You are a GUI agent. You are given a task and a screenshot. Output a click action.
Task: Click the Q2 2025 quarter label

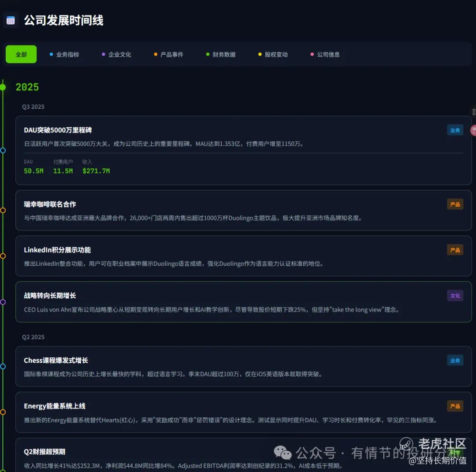[33, 337]
